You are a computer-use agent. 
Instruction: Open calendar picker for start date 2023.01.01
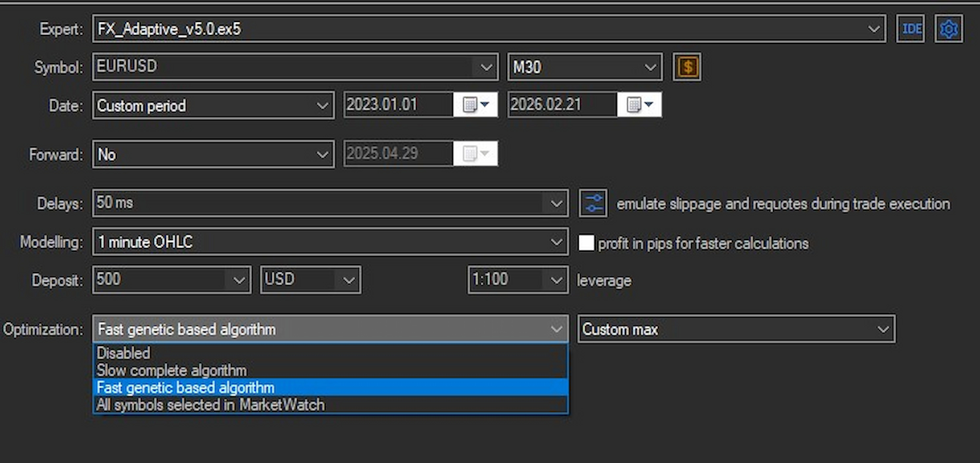point(476,105)
